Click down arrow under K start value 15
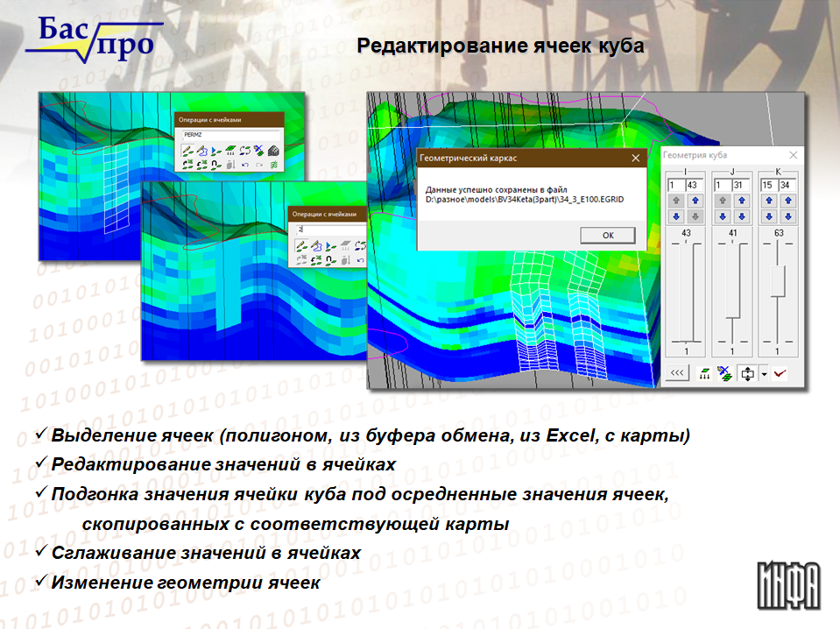This screenshot has height=629, width=840. pyautogui.click(x=769, y=216)
